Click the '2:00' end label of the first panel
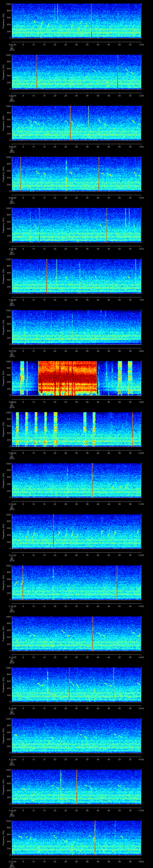Screen dimensions: 153x868 click(141, 44)
